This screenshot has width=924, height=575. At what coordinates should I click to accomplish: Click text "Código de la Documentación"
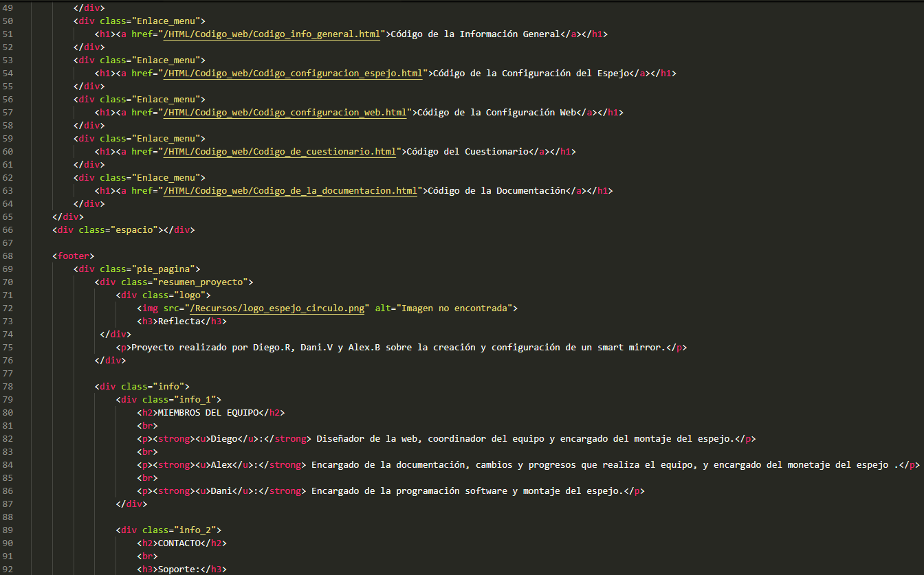click(x=496, y=191)
